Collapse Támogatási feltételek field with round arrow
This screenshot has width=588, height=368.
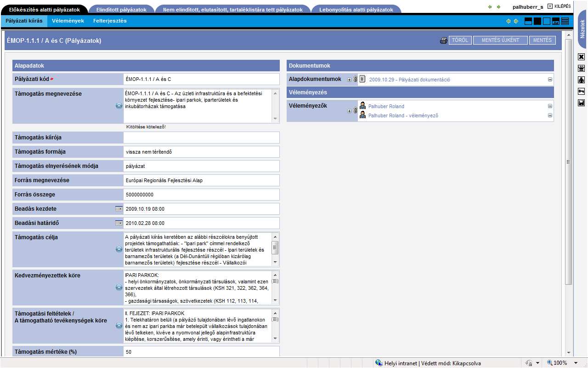[119, 326]
